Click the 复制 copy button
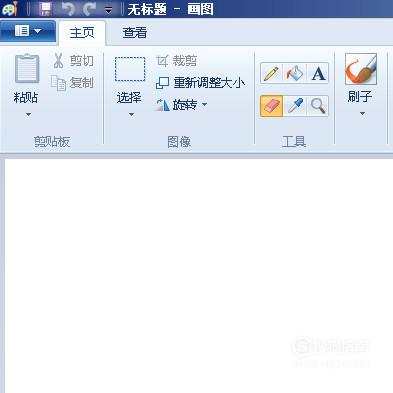Screen dimensions: 393x393 point(72,83)
